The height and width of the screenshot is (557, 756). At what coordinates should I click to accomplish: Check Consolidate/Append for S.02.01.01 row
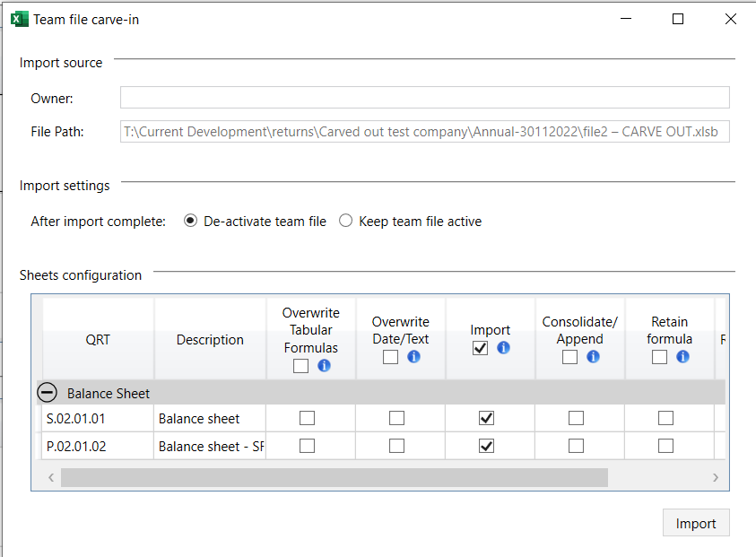[x=576, y=418]
